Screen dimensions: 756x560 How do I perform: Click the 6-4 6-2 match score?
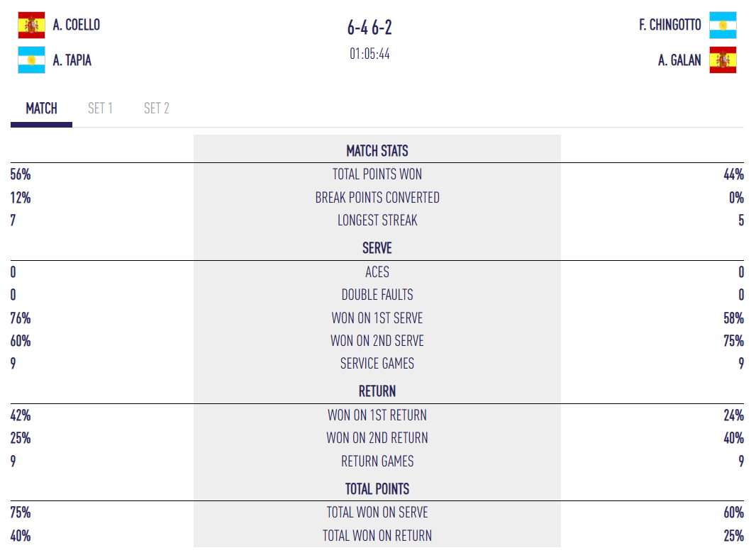point(369,28)
